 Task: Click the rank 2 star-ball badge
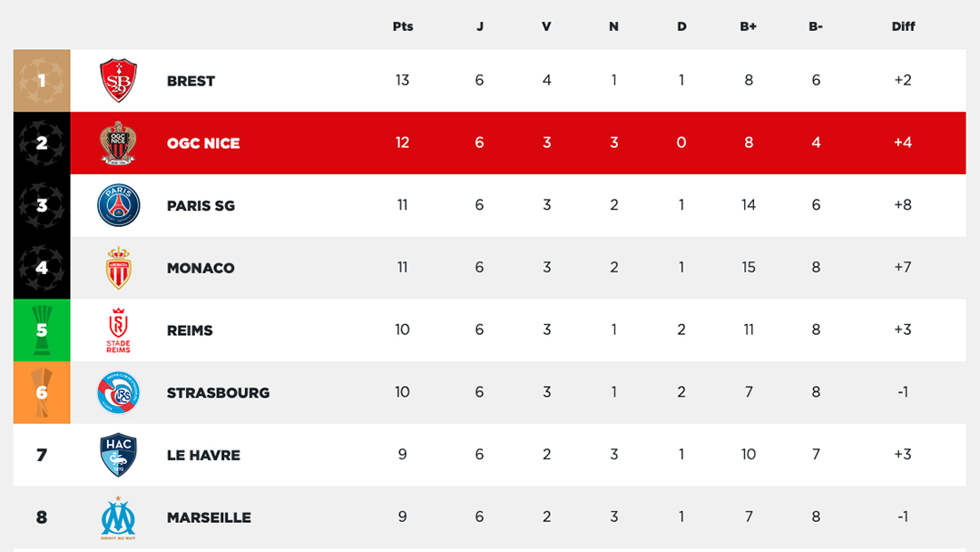click(42, 143)
